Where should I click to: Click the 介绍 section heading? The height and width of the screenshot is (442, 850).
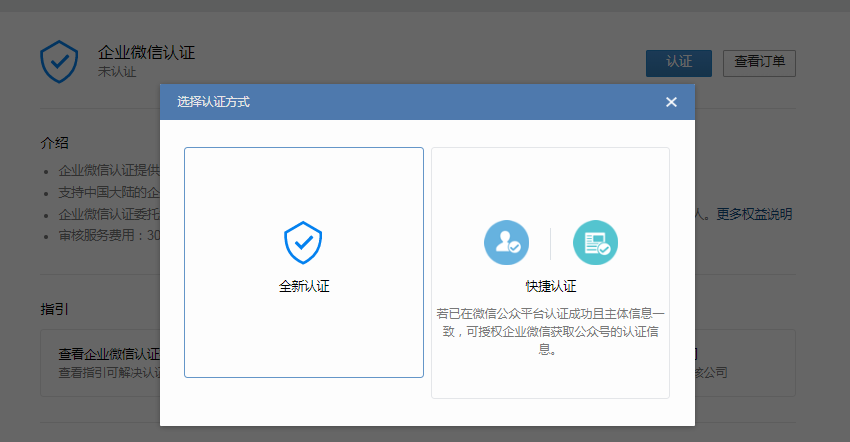[54, 143]
